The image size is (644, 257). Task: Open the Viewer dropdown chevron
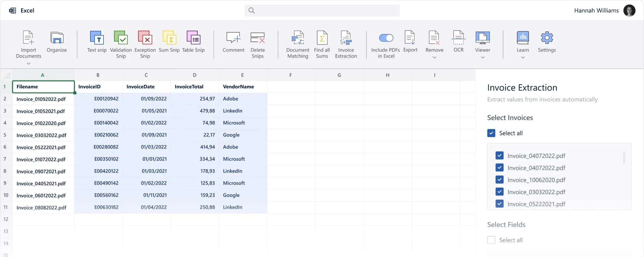pos(483,58)
